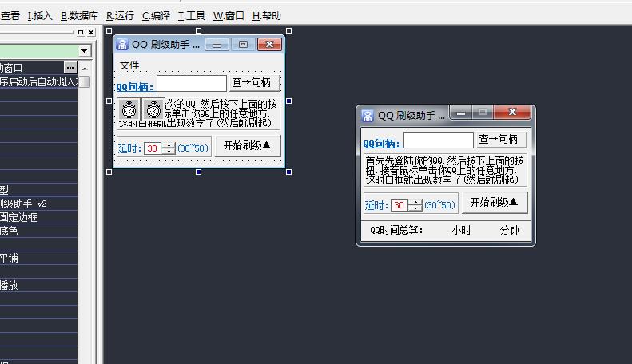Close the running QQ 刷级助手 window
The width and height of the screenshot is (632, 364).
[512, 113]
